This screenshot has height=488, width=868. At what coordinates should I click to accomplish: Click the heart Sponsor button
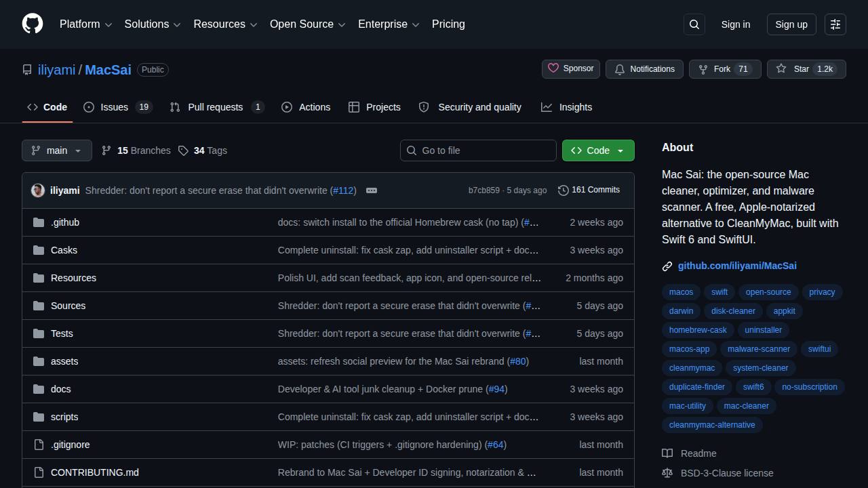571,69
